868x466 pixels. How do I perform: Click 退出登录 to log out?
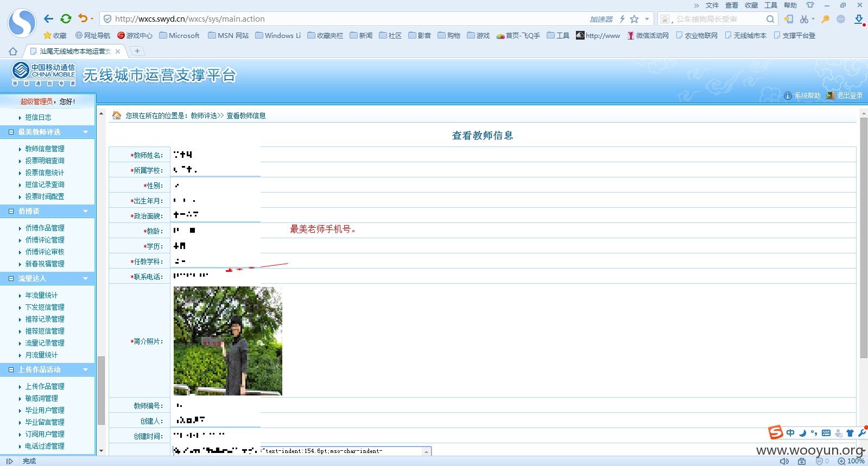point(845,95)
